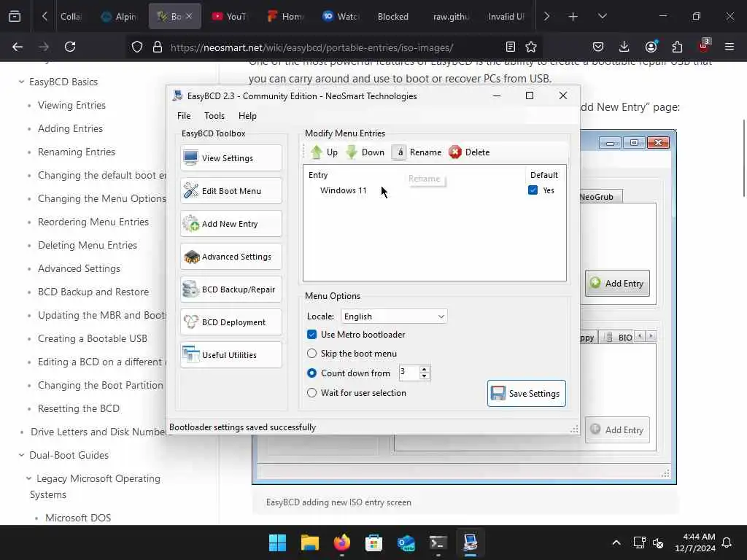This screenshot has height=560, width=747.
Task: Open Microsoft Store from taskbar
Action: pos(373,542)
